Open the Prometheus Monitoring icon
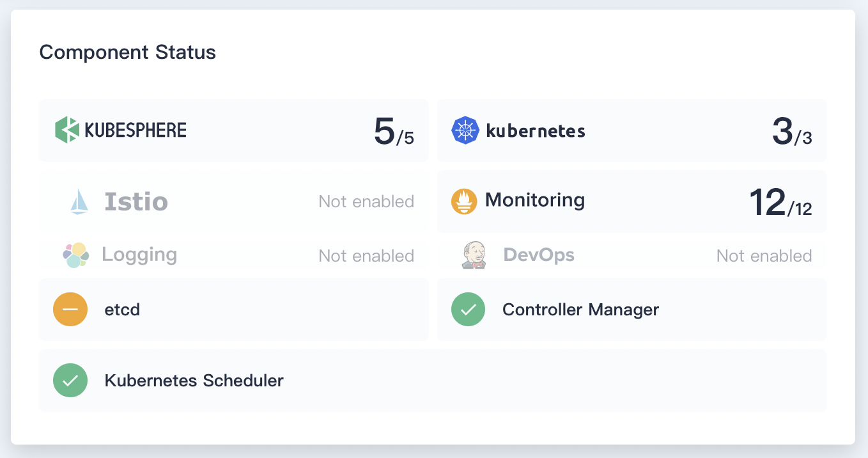Viewport: 868px width, 458px height. pyautogui.click(x=464, y=200)
